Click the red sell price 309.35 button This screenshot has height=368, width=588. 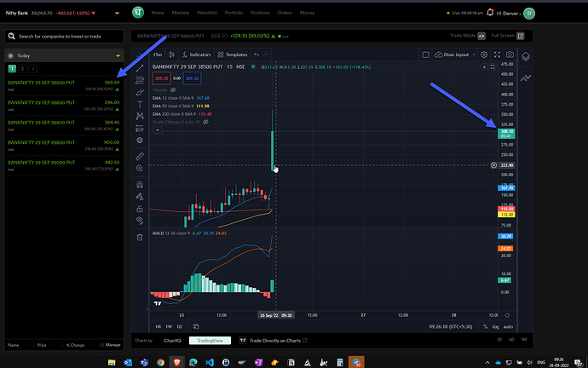pos(162,78)
